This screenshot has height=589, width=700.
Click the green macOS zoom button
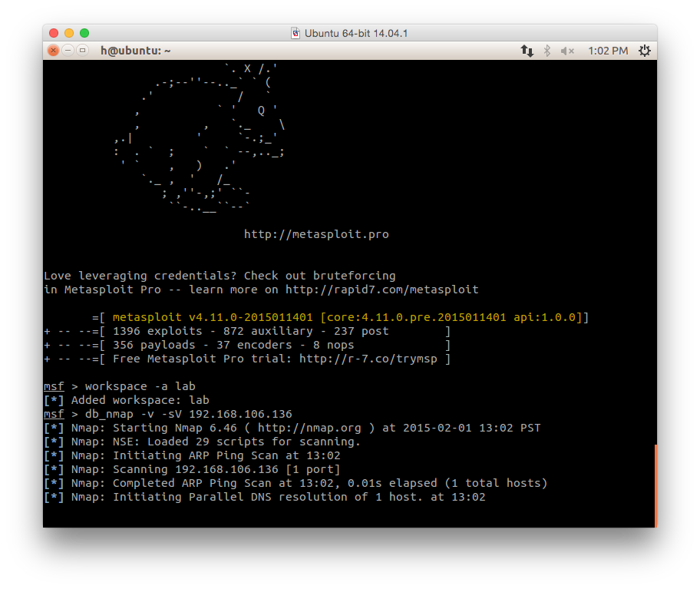pyautogui.click(x=84, y=33)
